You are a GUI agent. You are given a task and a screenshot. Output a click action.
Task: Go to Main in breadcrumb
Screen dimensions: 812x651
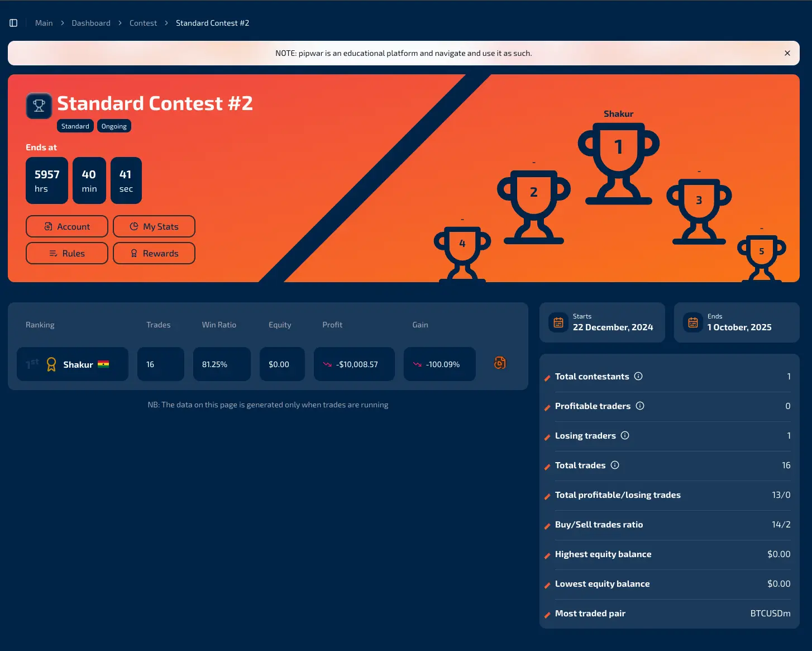(44, 23)
